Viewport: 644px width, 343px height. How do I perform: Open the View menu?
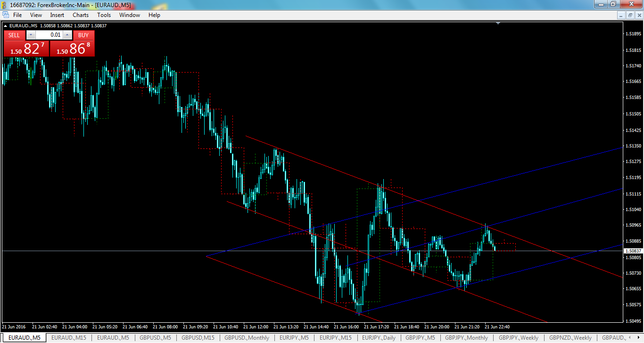point(36,15)
